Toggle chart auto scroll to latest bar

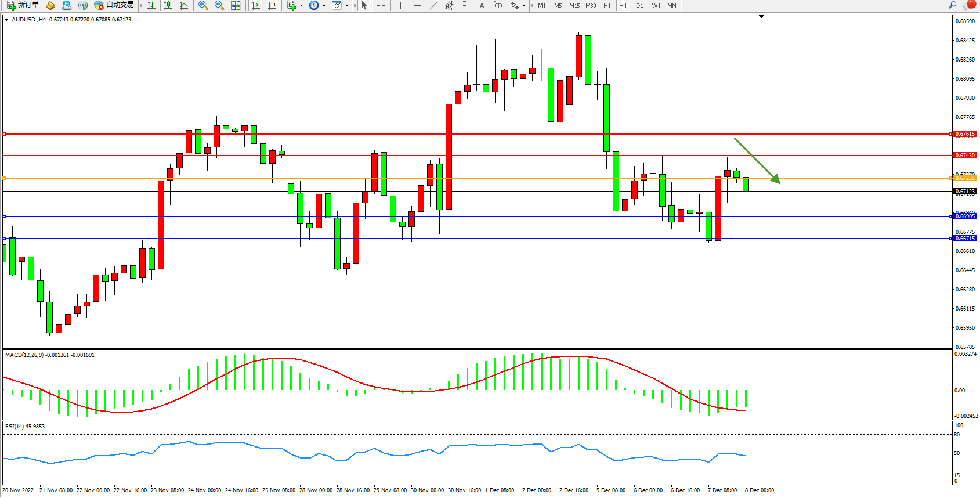coord(256,5)
